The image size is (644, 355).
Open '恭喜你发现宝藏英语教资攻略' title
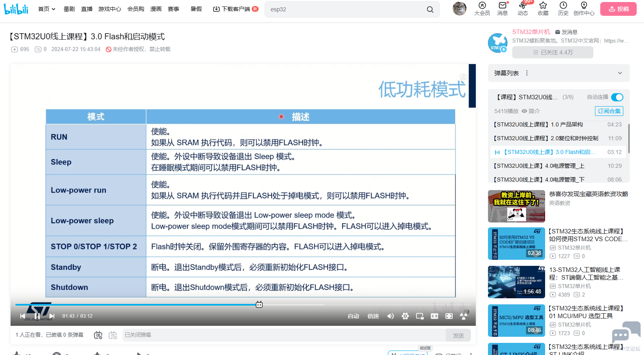click(588, 194)
